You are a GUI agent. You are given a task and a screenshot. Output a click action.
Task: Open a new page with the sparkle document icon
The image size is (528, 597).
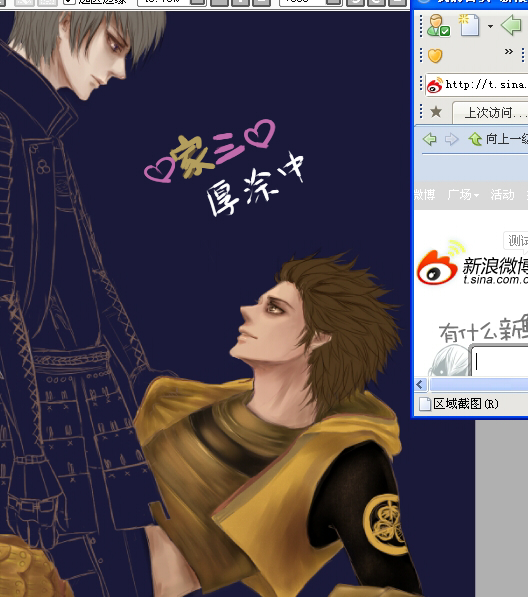point(469,25)
